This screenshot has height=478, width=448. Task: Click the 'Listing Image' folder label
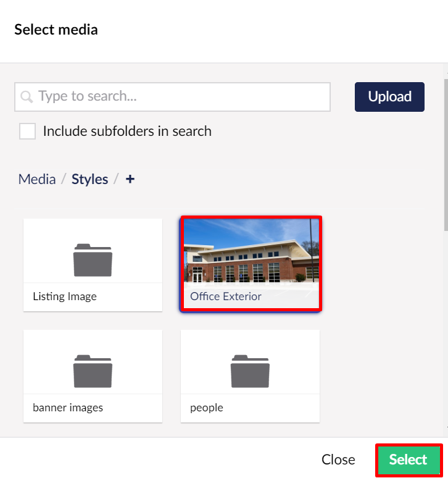tap(65, 296)
